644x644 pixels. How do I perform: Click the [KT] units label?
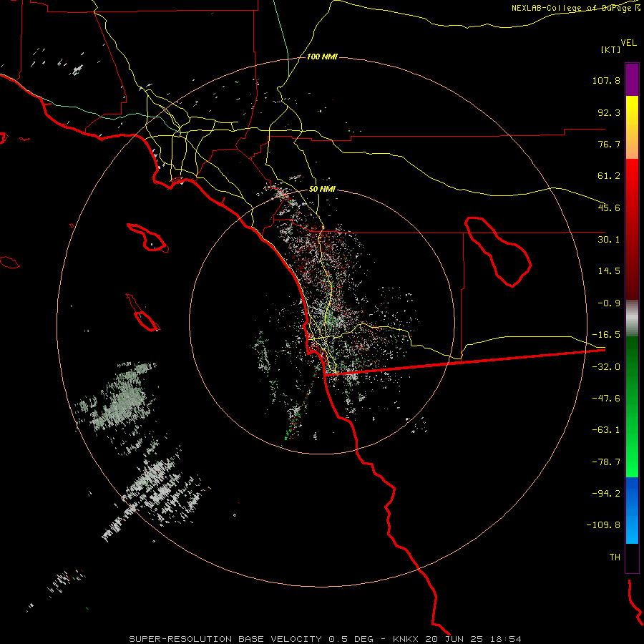(x=610, y=49)
